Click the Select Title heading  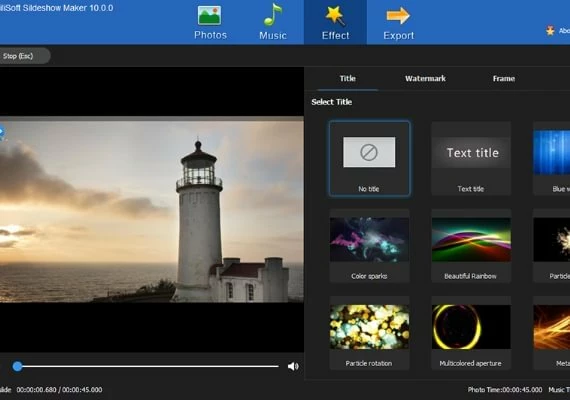332,102
